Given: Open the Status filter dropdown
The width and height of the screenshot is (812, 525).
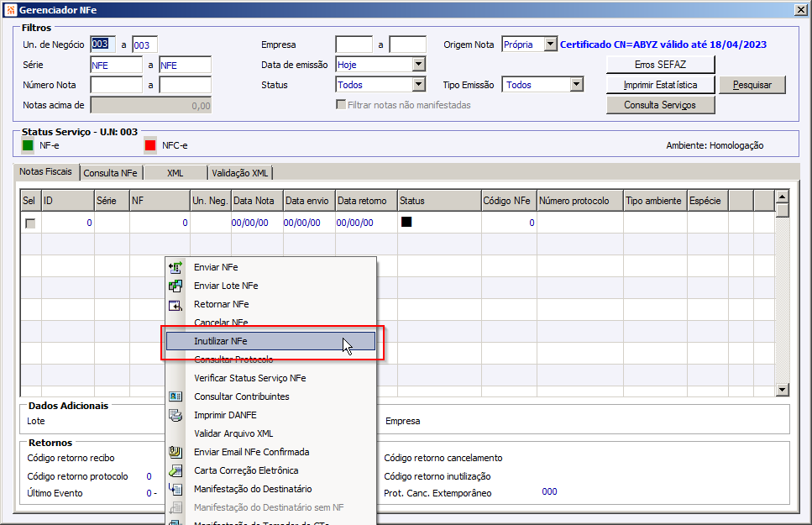Looking at the screenshot, I should 419,84.
